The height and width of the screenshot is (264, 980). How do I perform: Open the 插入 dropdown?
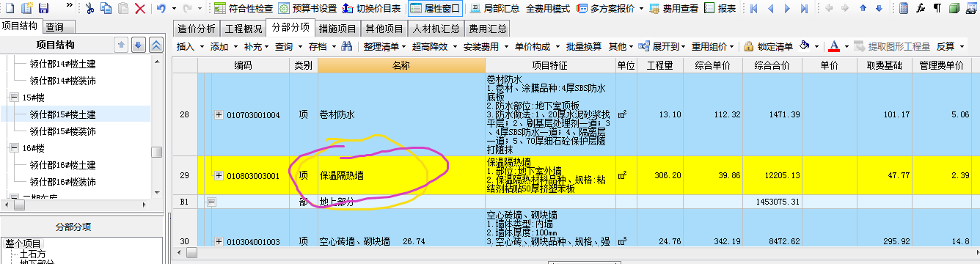tap(191, 46)
